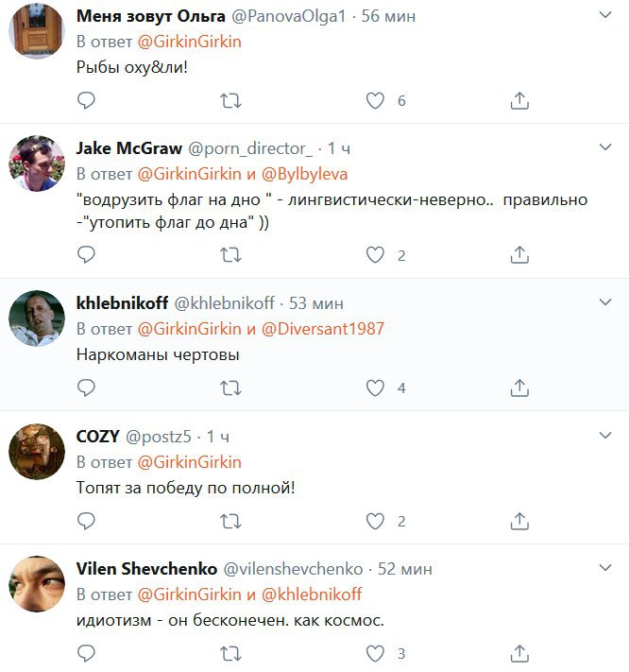Like the khlebnikoff tweet
The width and height of the screenshot is (629, 672).
pyautogui.click(x=376, y=388)
